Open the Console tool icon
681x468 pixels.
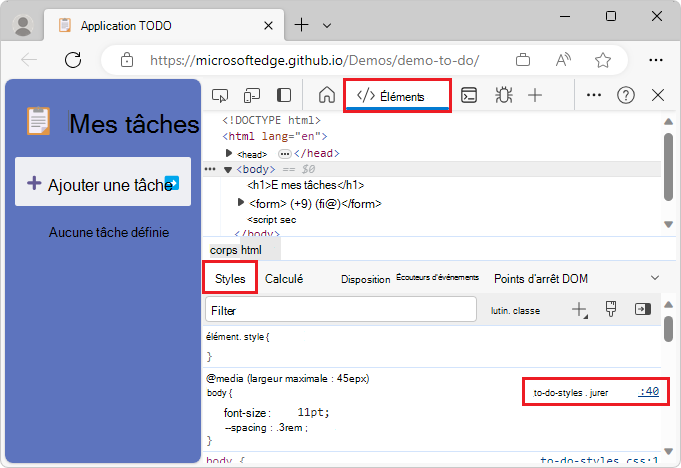point(469,95)
